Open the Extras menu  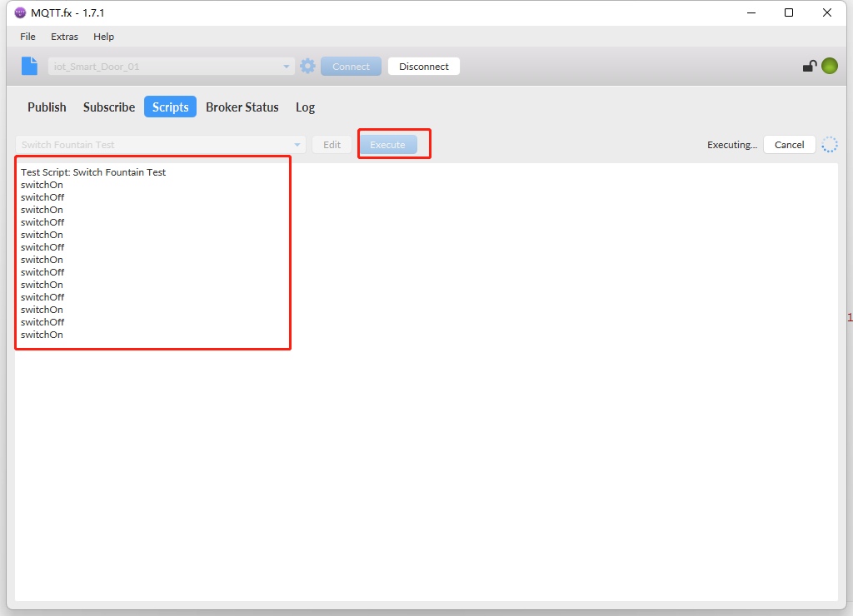click(64, 37)
